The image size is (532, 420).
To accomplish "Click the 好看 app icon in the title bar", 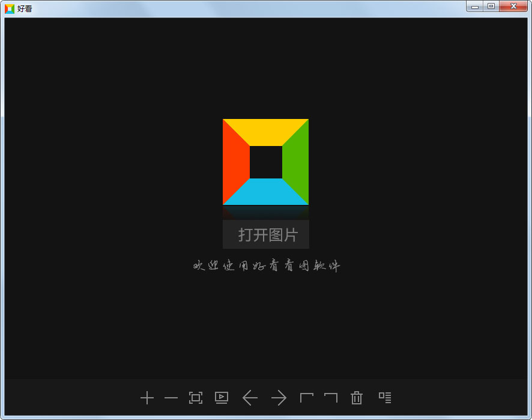I will point(10,9).
